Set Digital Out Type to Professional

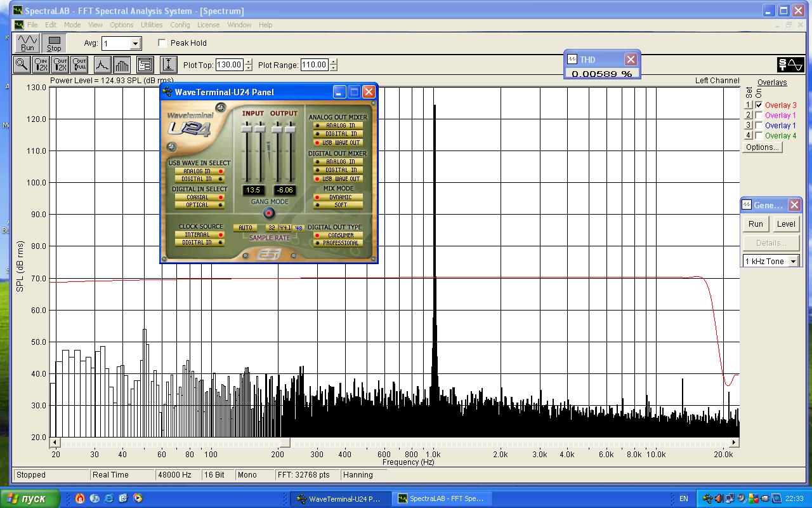click(339, 243)
